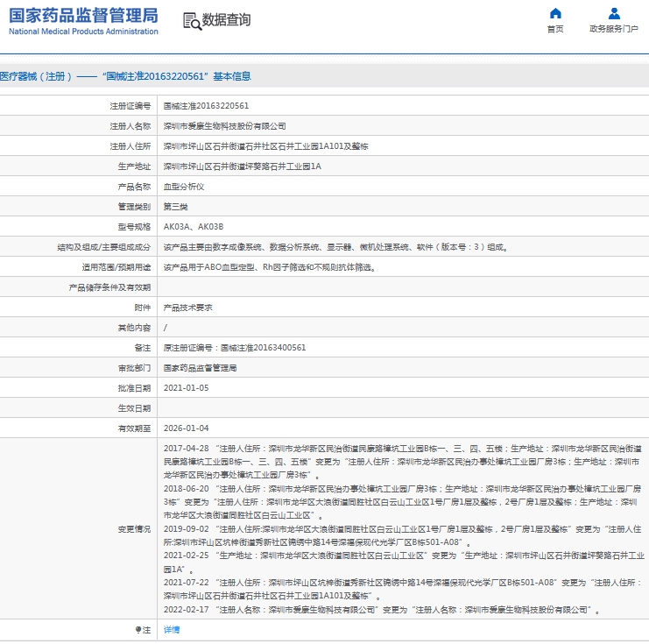Click model specification AK03A、AK03B

pyautogui.click(x=194, y=227)
